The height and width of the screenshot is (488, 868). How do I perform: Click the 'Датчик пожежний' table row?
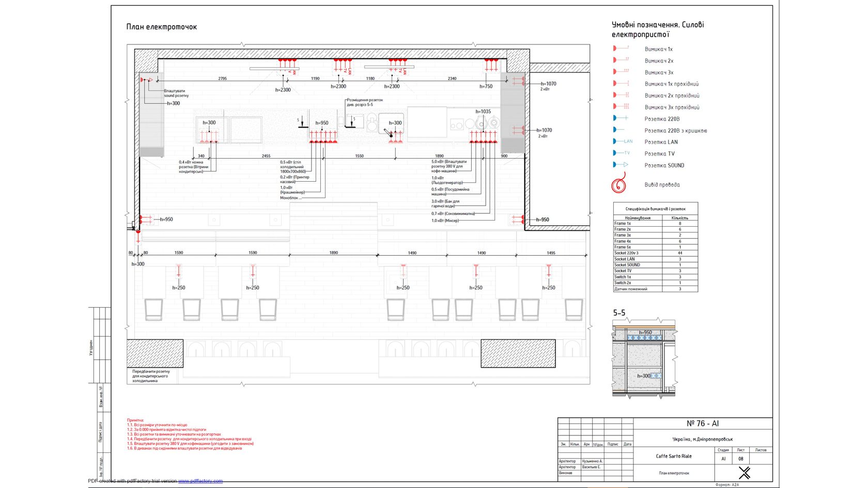pos(656,289)
